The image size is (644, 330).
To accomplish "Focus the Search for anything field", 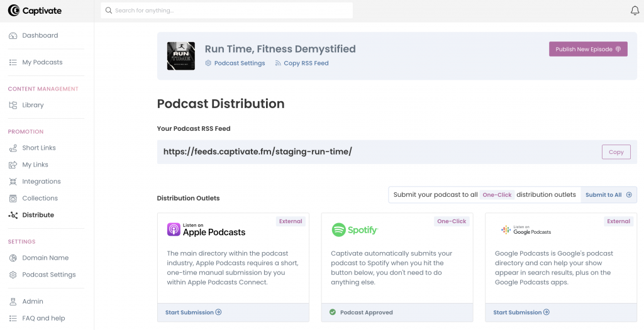I will pos(226,11).
